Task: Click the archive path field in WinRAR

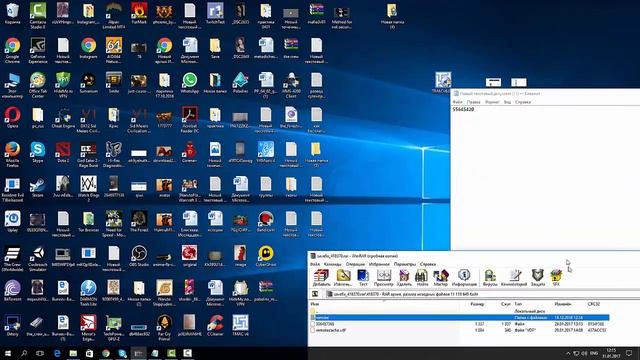Action: tap(482, 294)
